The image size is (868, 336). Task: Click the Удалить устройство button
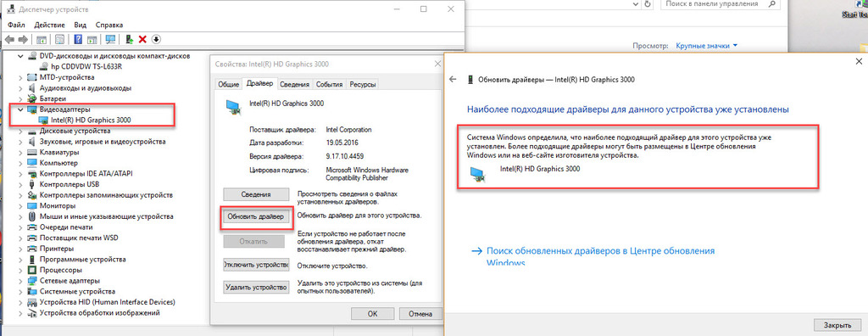point(256,287)
